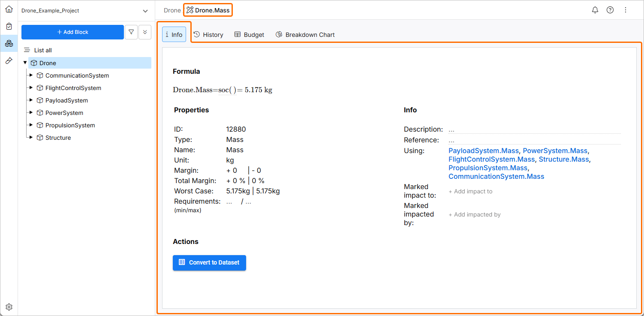Viewport: 644px width, 316px height.
Task: Open the help question mark icon
Action: pyautogui.click(x=610, y=9)
